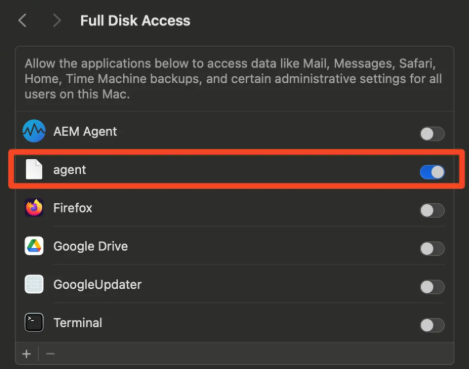Switch on Terminal Full Disk Access
Image resolution: width=469 pixels, height=369 pixels.
tap(432, 325)
